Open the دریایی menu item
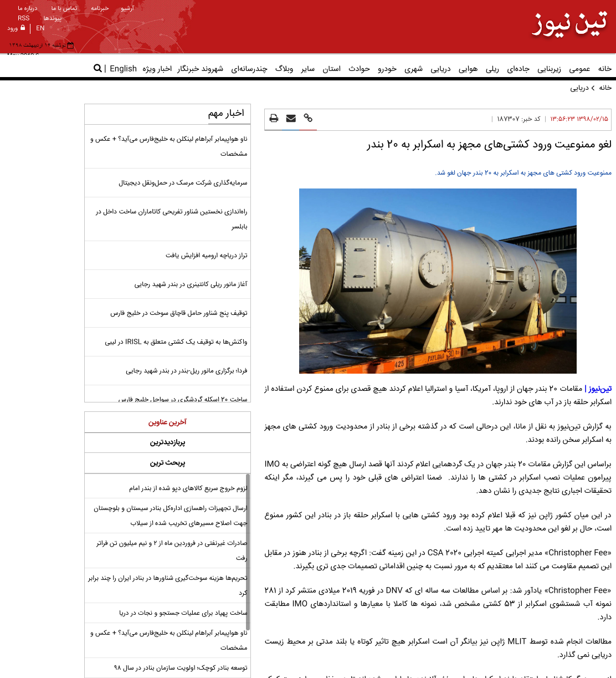 [440, 69]
